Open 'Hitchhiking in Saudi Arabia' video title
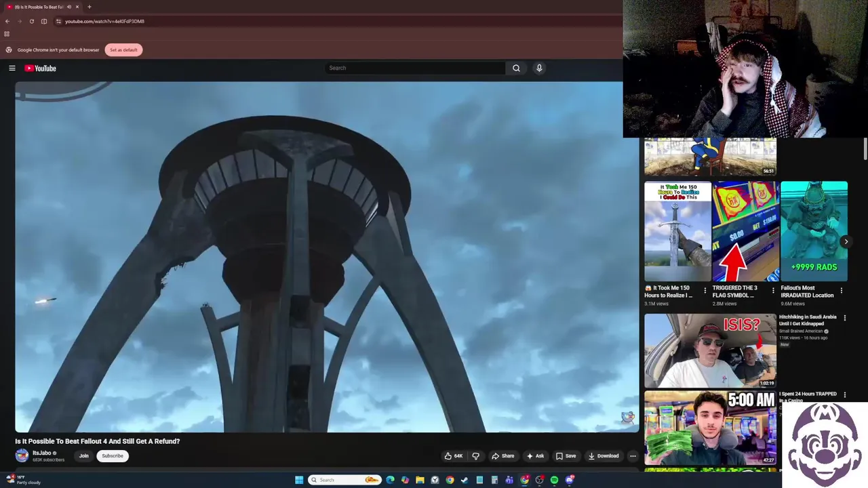This screenshot has height=488, width=868. 808,320
